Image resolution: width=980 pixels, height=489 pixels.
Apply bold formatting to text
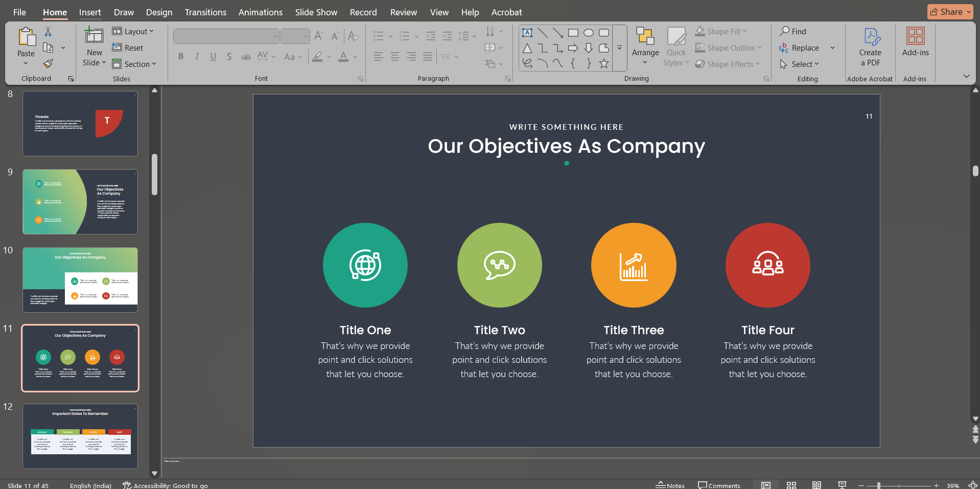point(180,56)
